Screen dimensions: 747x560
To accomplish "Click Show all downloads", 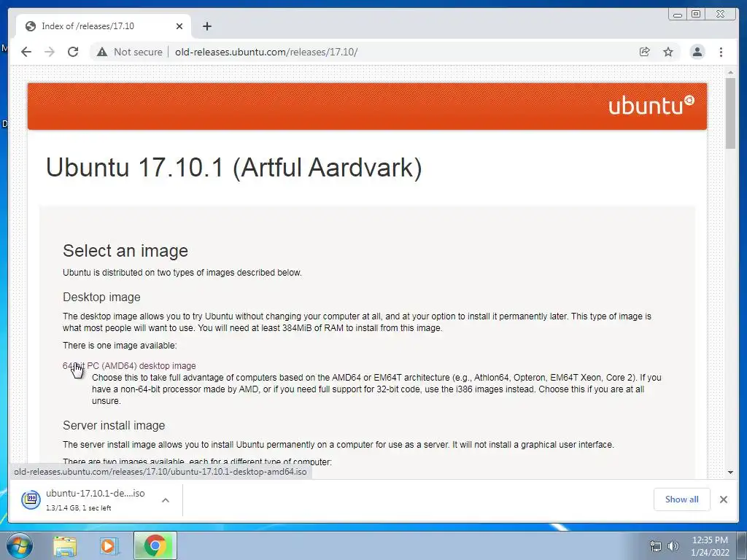I will pos(682,499).
